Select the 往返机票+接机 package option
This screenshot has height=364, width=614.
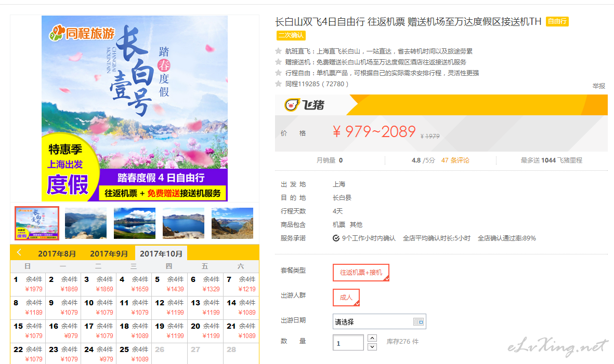[x=361, y=273]
